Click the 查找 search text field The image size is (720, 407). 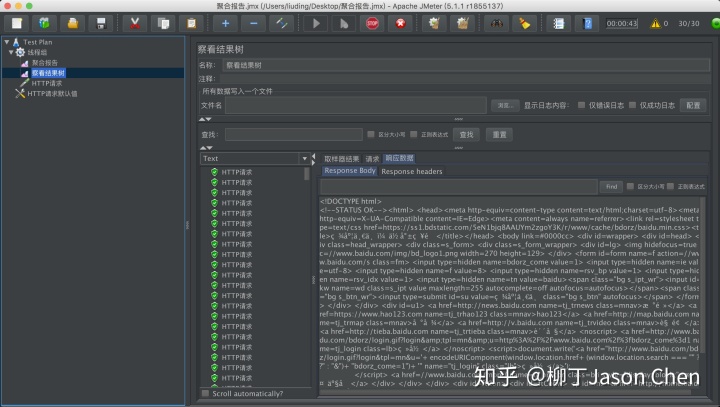point(294,135)
